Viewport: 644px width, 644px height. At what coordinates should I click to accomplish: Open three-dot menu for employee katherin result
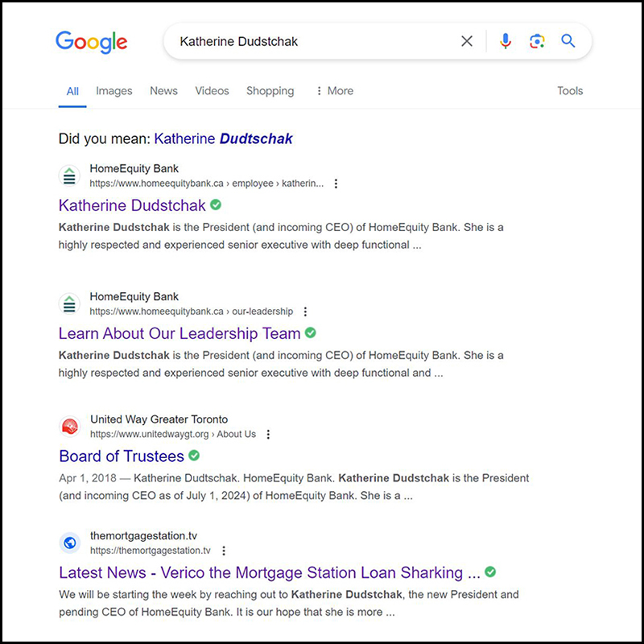pyautogui.click(x=336, y=184)
